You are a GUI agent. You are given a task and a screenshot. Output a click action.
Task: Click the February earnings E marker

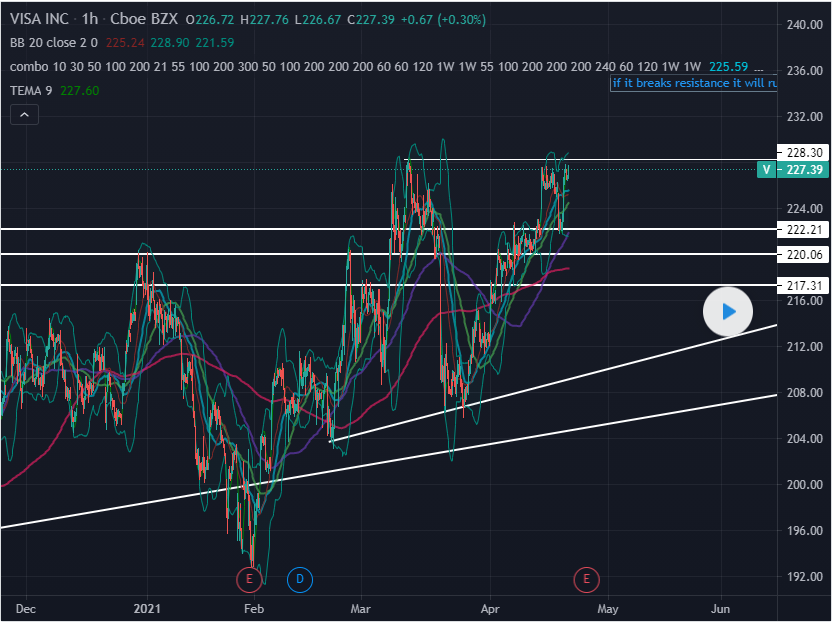click(x=248, y=578)
